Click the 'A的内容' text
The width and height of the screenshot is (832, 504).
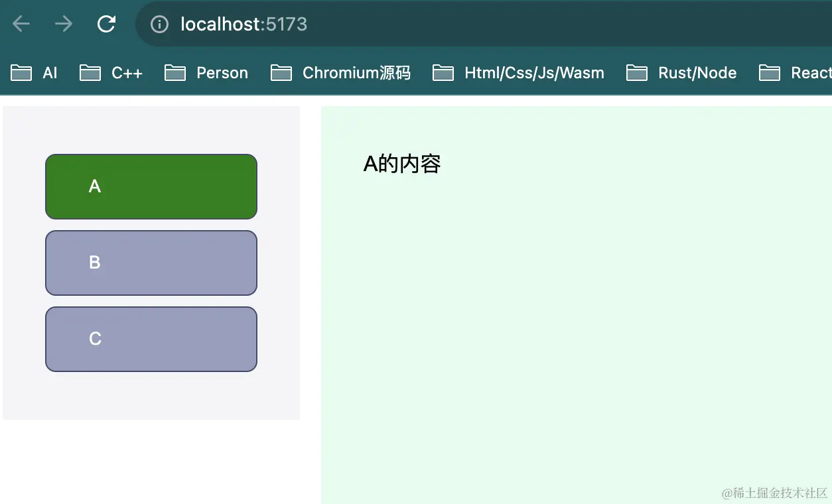(x=402, y=163)
